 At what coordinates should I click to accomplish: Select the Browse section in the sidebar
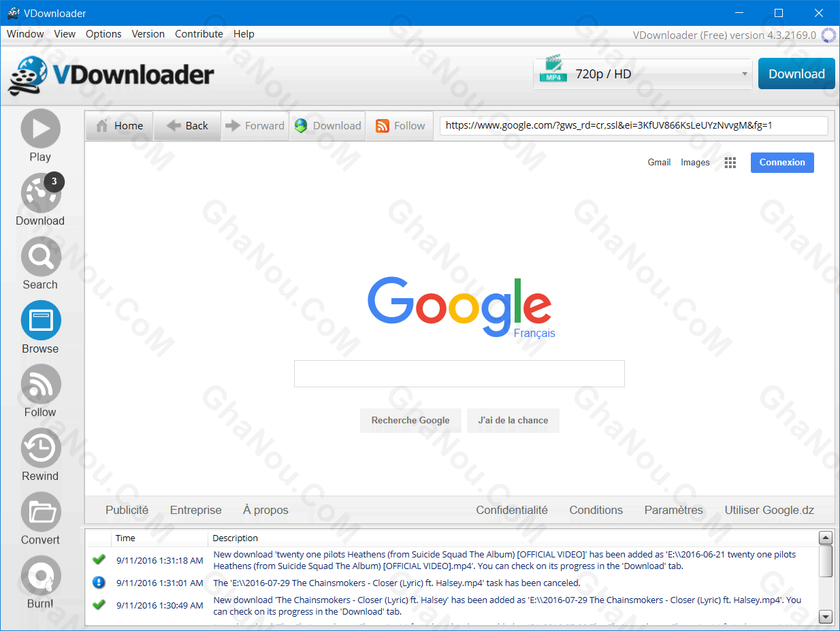pyautogui.click(x=41, y=327)
